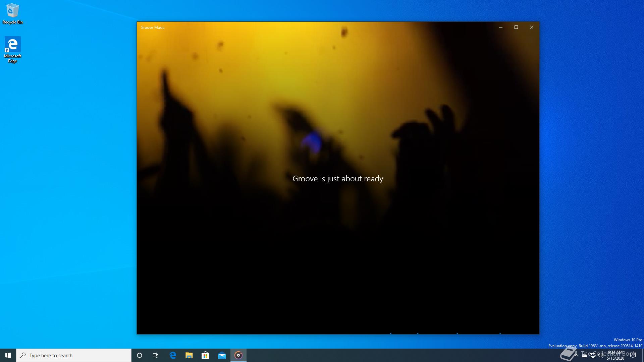
Task: Open the clock showing 5/15/2020
Action: click(x=615, y=355)
